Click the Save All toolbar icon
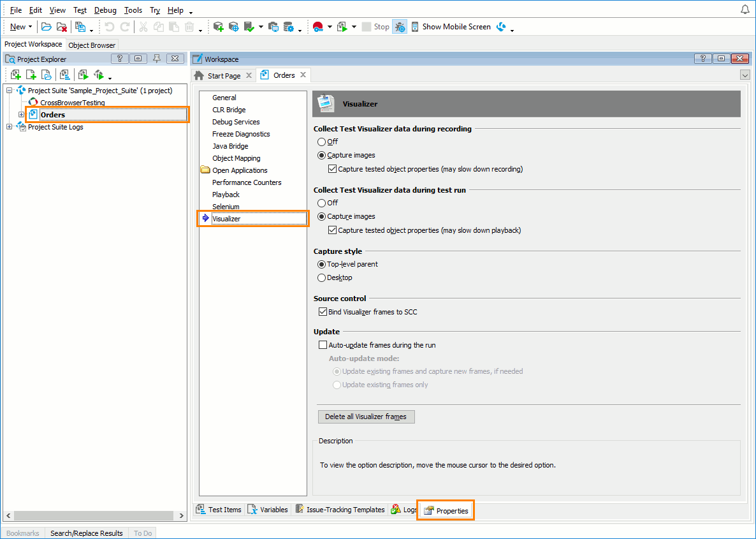The width and height of the screenshot is (756, 539). [80, 27]
